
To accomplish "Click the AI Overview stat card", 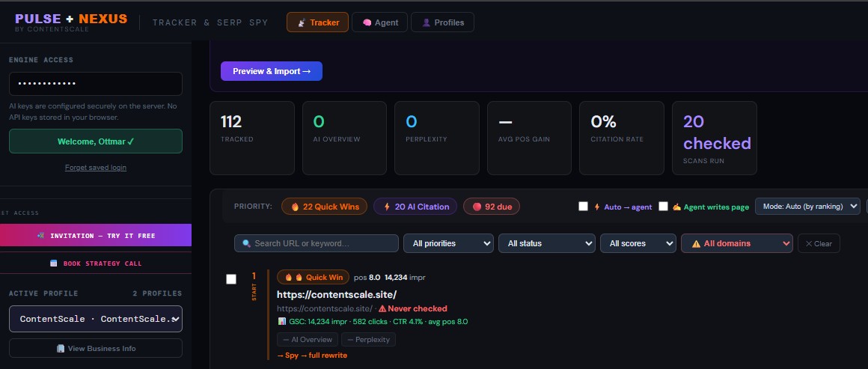I will (344, 138).
